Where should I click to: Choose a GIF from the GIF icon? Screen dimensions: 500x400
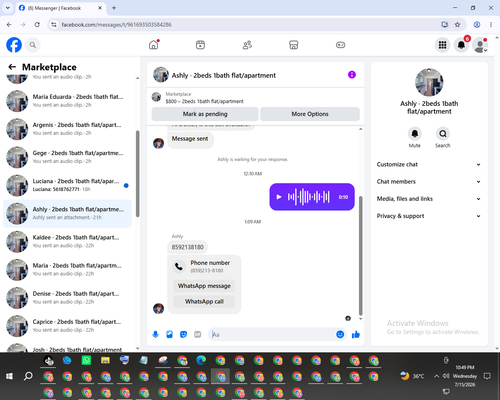tap(198, 334)
